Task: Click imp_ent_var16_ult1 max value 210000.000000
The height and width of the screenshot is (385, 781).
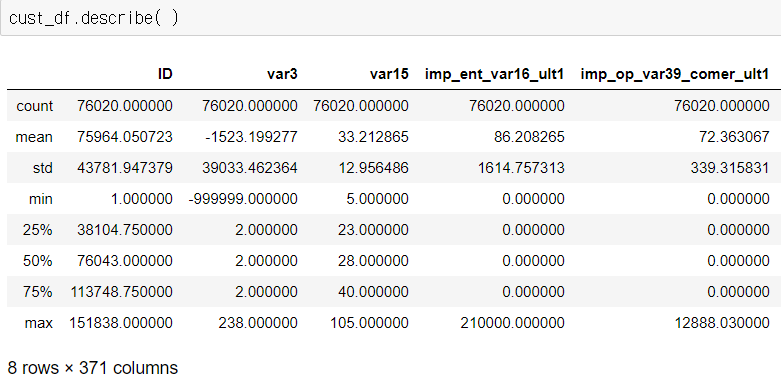Action: click(x=513, y=323)
